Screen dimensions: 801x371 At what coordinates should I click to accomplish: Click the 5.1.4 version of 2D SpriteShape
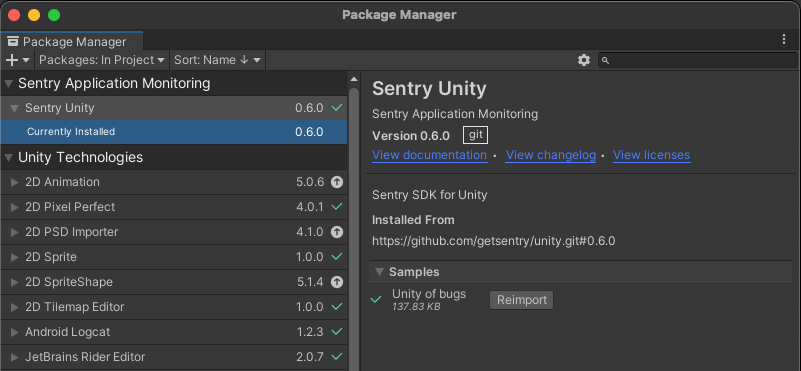pyautogui.click(x=310, y=282)
